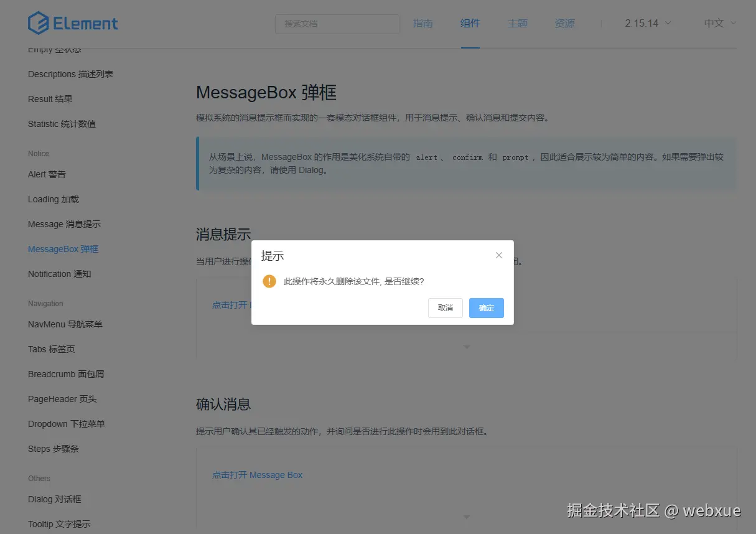Select MessageBox 弹框 in the sidebar
Image resolution: width=756 pixels, height=534 pixels.
tap(63, 248)
